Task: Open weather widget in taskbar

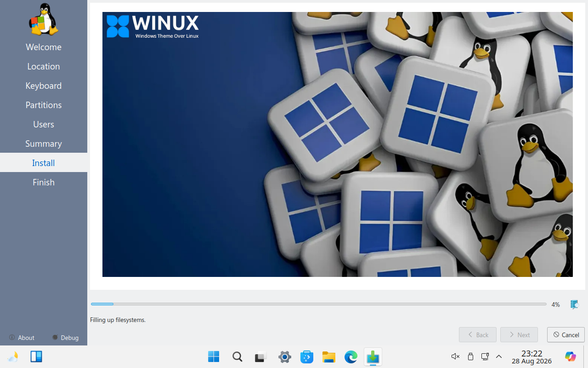Action: tap(13, 356)
